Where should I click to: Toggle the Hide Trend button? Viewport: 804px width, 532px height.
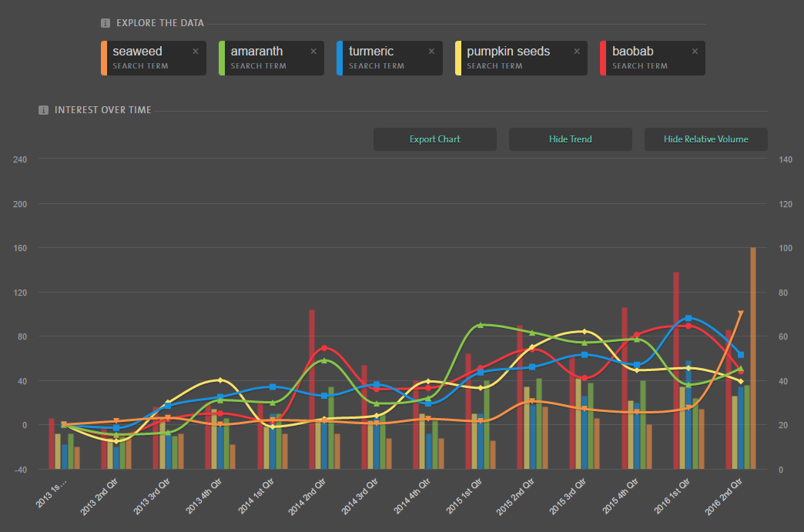570,139
